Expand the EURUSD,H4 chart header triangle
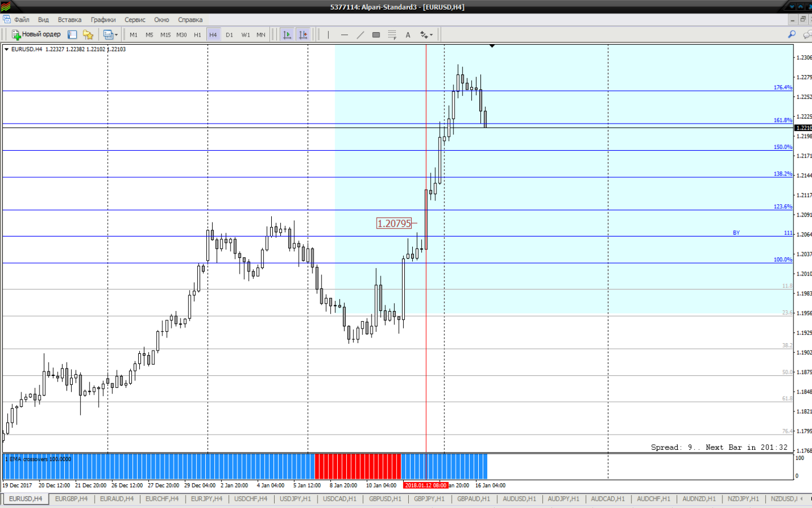The image size is (812, 508). click(7, 49)
